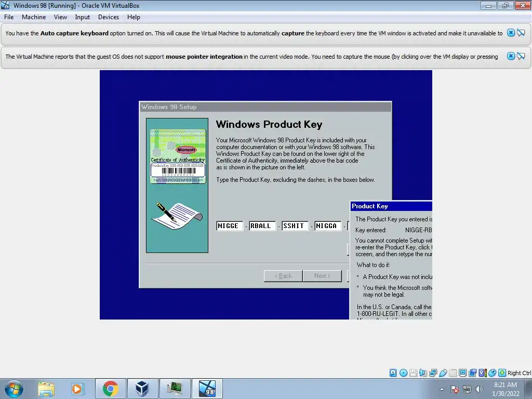This screenshot has height=399, width=532.
Task: Click the Product Key dialog title bar
Action: click(391, 206)
